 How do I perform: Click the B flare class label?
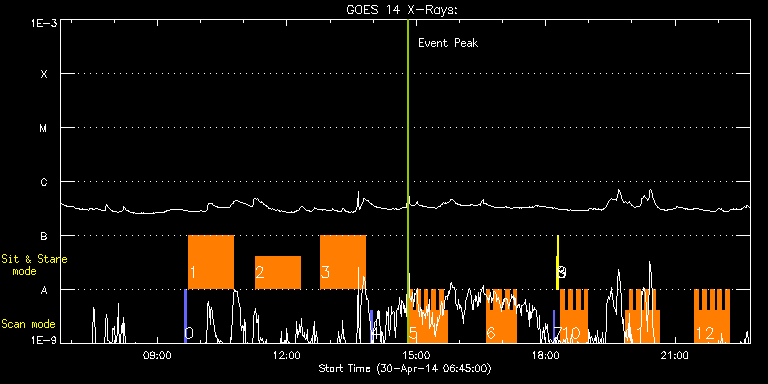pyautogui.click(x=44, y=236)
